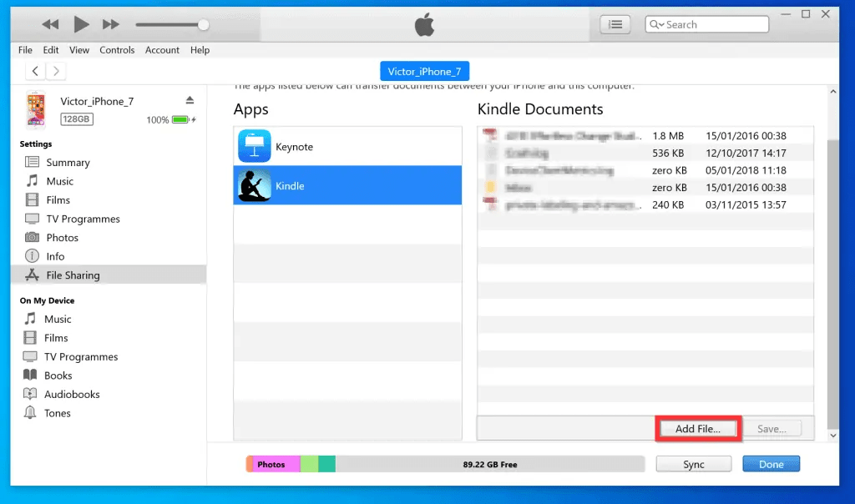Screen dimensions: 855x504
Task: Open File Sharing in the Settings sidebar
Action: click(x=73, y=275)
